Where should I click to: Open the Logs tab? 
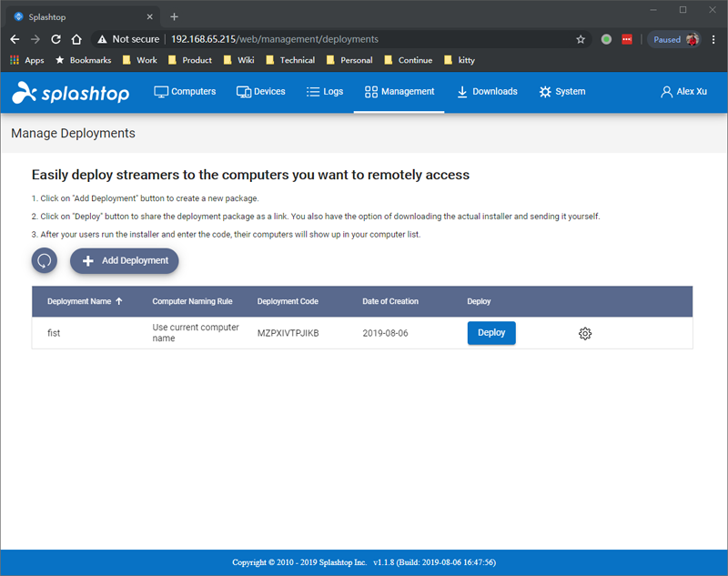click(325, 91)
